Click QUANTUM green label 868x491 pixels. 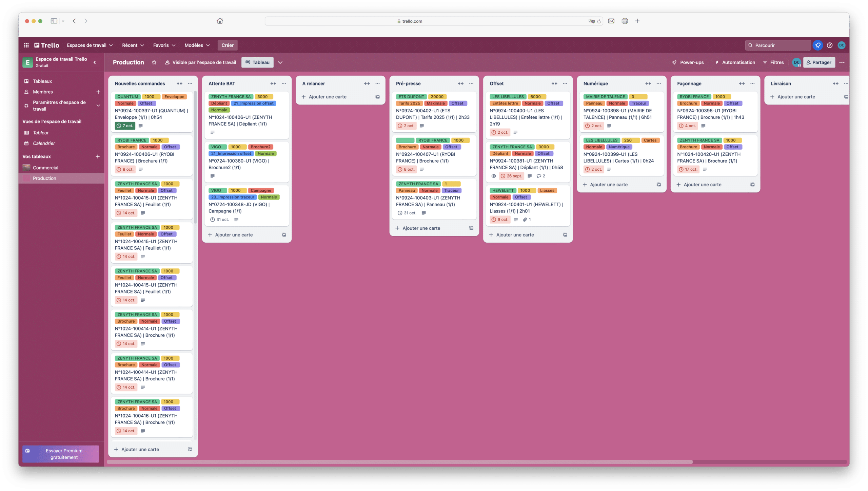click(127, 97)
